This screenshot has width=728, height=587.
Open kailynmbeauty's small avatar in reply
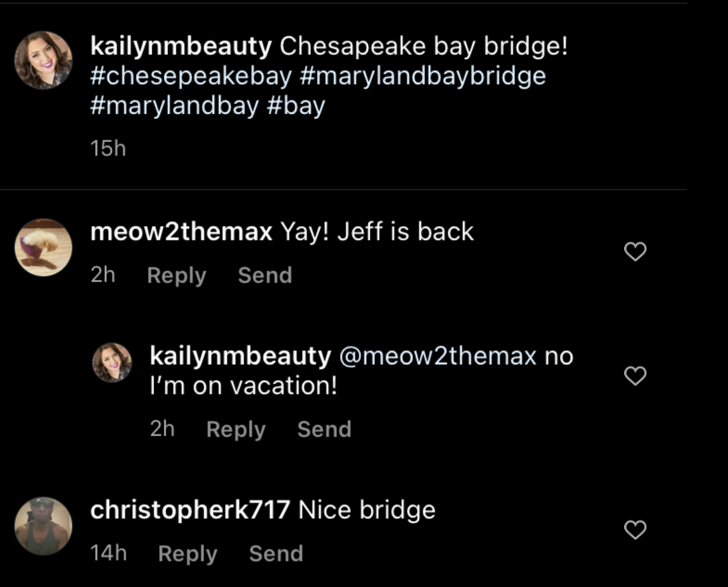point(112,362)
